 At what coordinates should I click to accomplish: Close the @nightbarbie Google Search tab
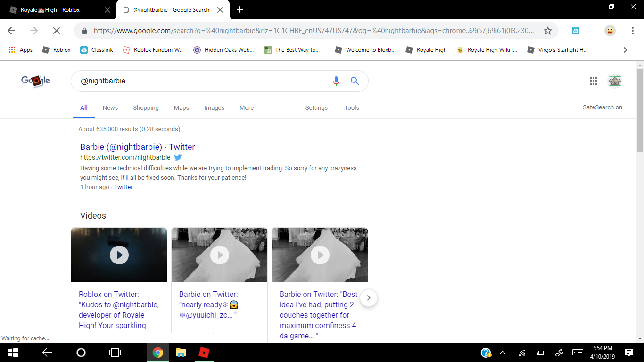click(x=220, y=10)
